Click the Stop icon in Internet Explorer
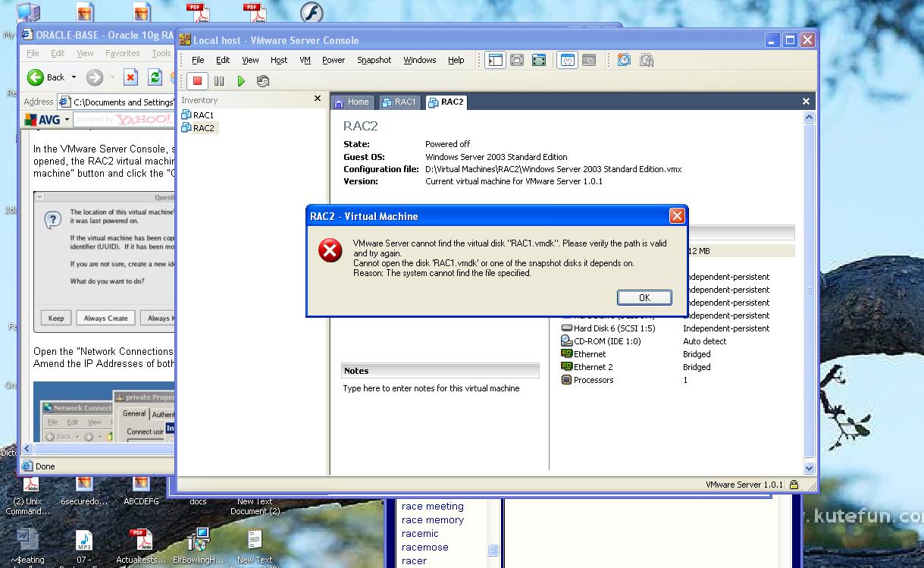 point(130,77)
